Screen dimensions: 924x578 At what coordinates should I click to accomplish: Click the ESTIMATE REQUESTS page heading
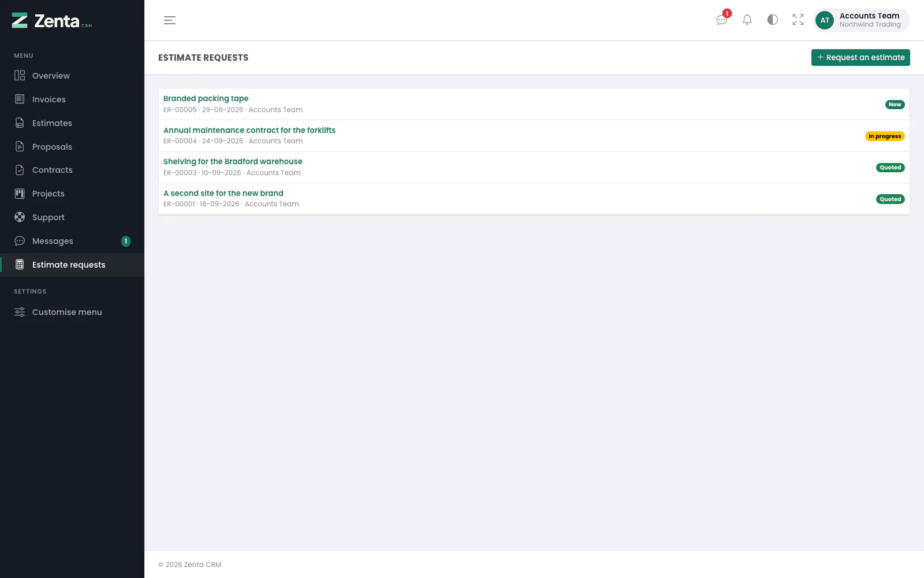[203, 57]
